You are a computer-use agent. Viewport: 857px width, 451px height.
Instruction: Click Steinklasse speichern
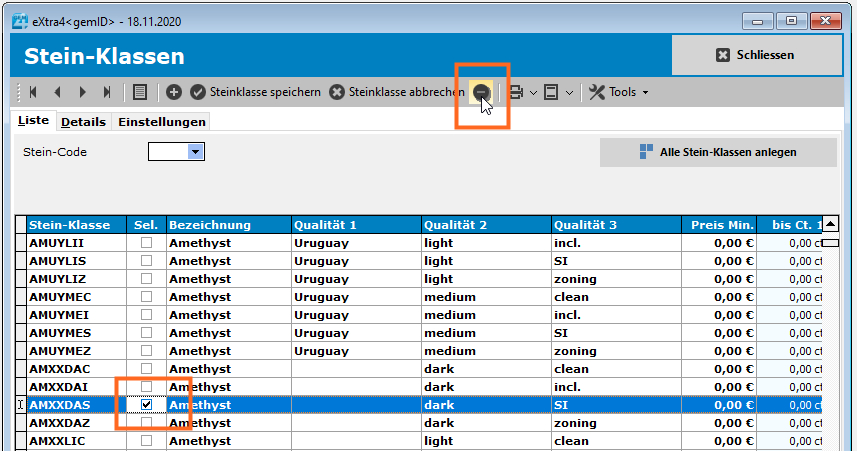(x=256, y=92)
